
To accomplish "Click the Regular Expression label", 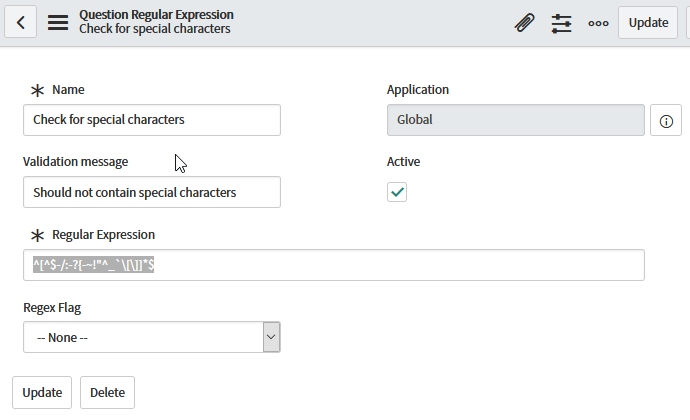I will click(x=103, y=235).
